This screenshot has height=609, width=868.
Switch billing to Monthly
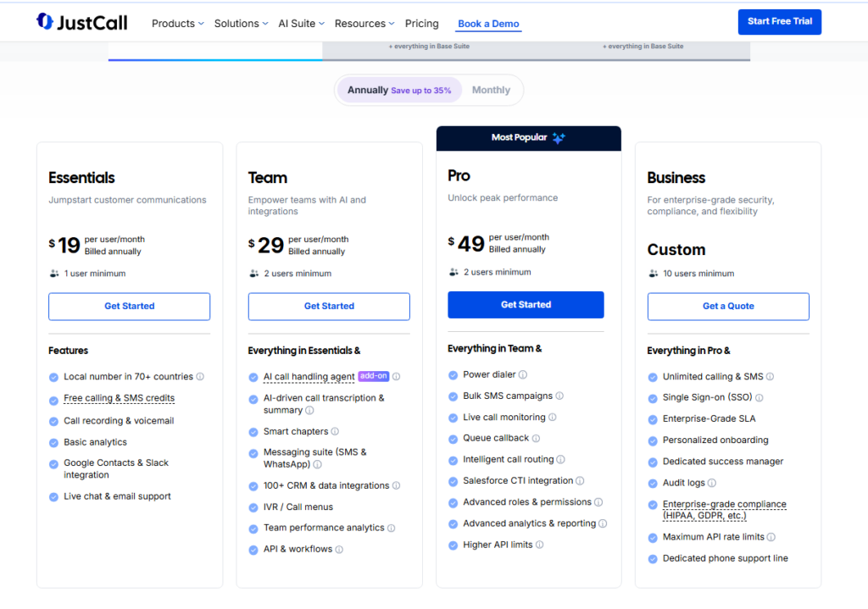491,90
